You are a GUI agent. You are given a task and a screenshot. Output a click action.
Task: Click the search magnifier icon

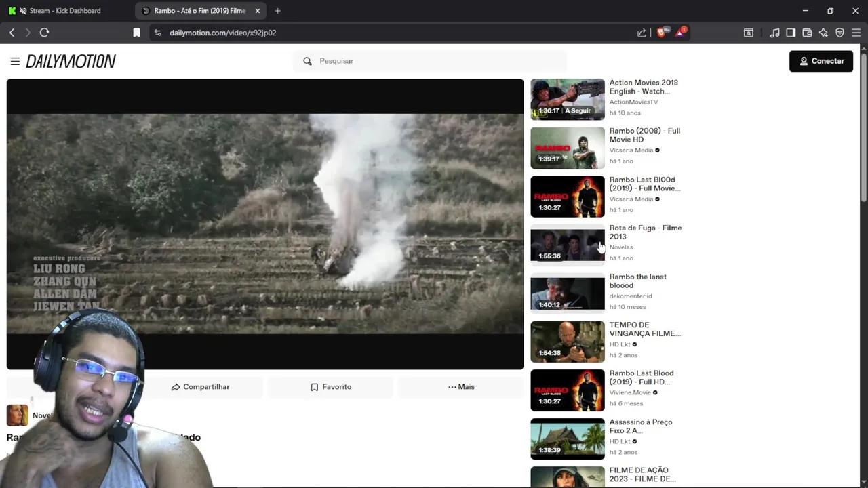tap(307, 61)
